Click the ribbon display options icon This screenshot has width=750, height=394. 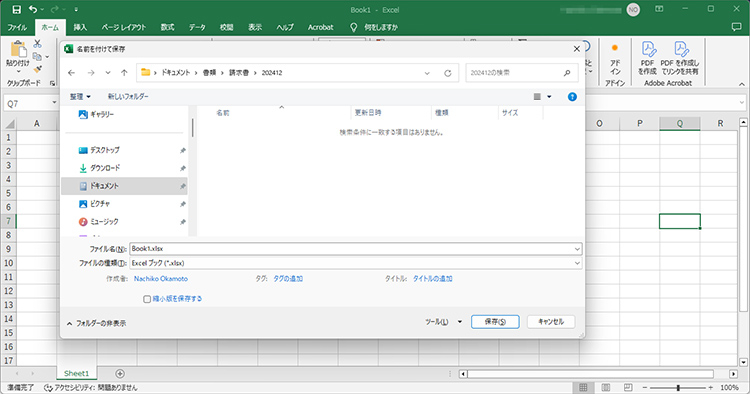tap(659, 9)
